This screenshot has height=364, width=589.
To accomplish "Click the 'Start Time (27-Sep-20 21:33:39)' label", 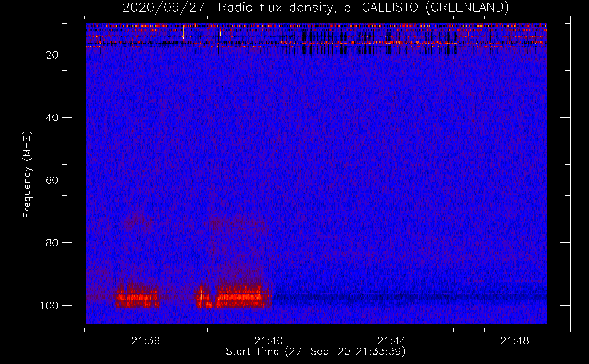I will (x=316, y=352).
